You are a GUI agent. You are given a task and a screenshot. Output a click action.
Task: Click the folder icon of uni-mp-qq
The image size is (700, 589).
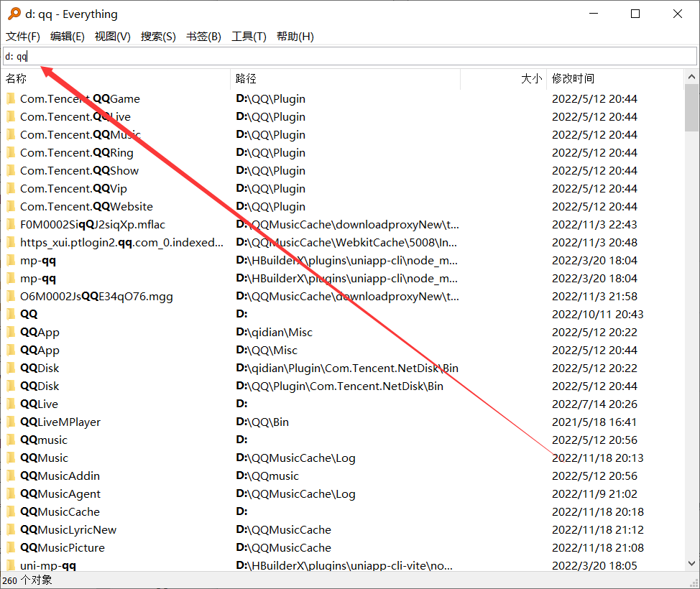pos(11,565)
